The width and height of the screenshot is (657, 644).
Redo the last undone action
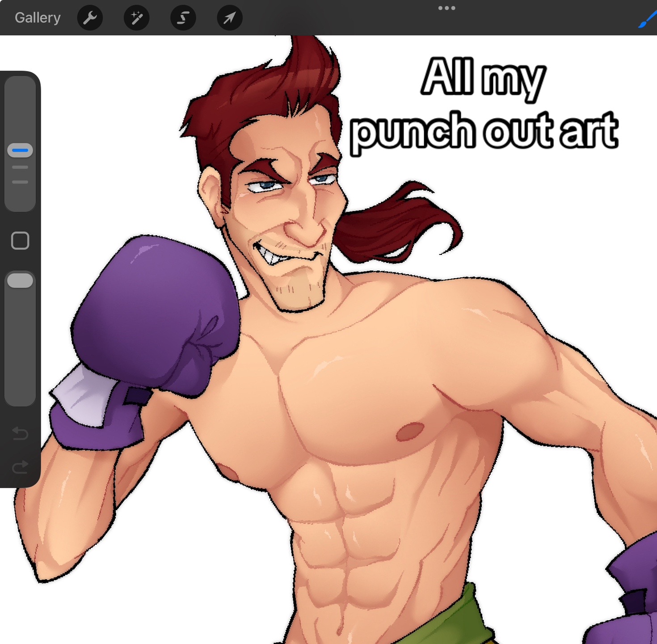20,467
